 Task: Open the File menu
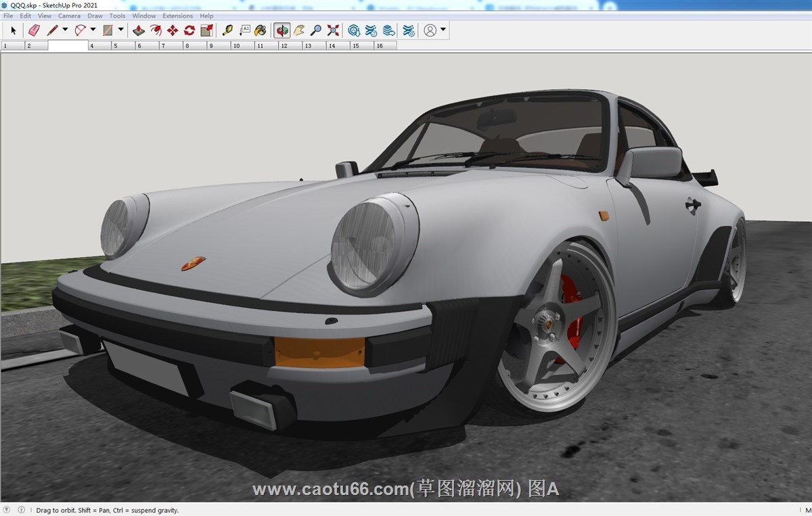(8, 16)
